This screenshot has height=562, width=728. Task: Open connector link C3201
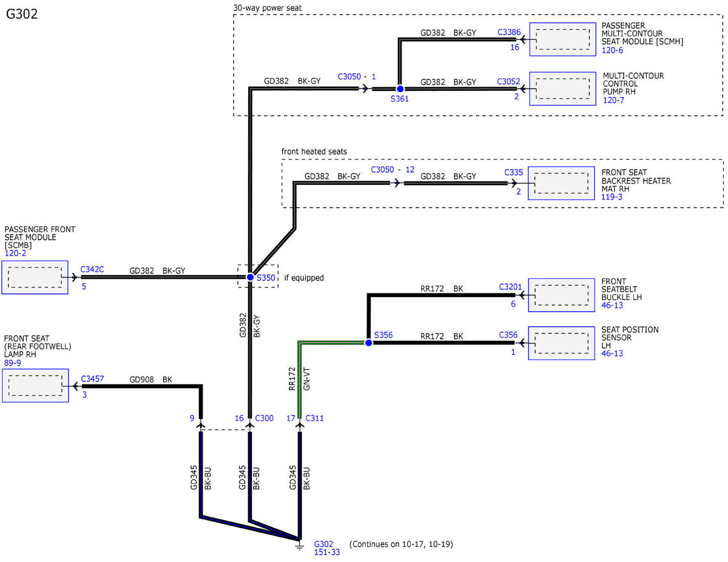pyautogui.click(x=510, y=286)
